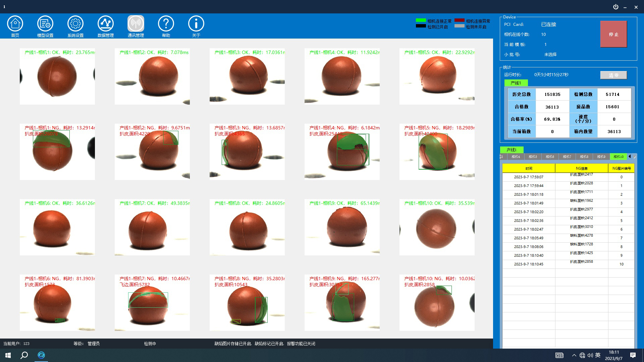644x362 pixels.
Task: Click the 时间 column header
Action: (529, 168)
